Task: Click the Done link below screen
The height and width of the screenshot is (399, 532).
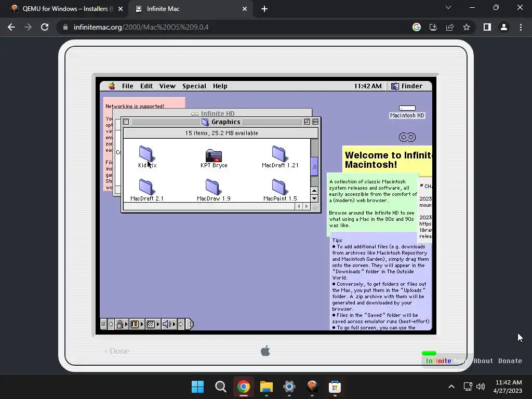Action: click(x=117, y=351)
